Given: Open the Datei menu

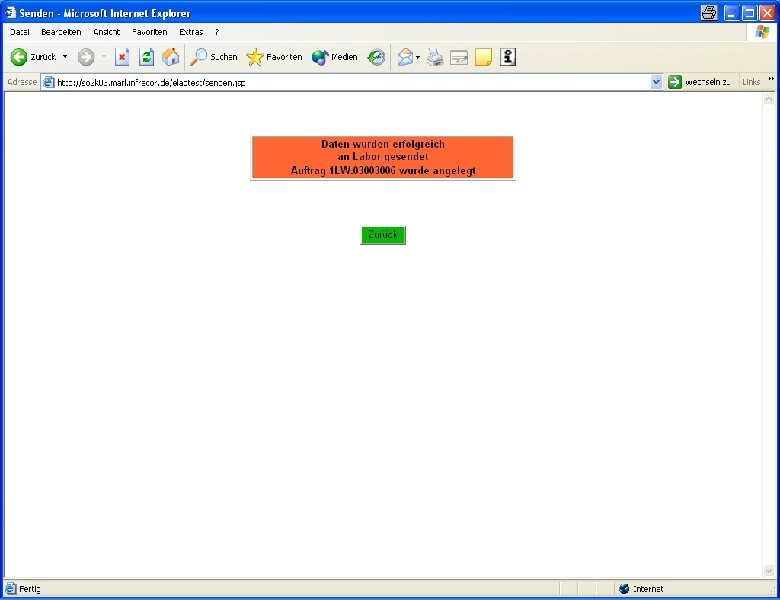Looking at the screenshot, I should click(x=20, y=32).
